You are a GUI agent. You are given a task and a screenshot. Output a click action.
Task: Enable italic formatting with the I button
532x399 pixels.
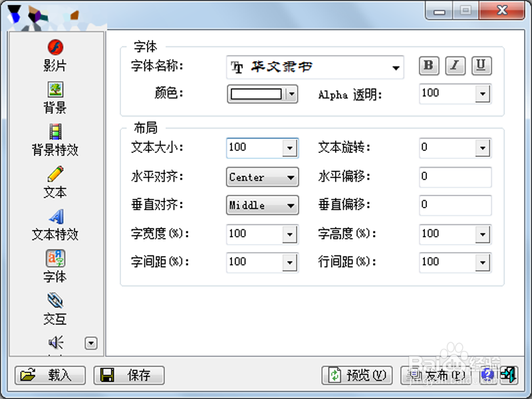point(455,65)
